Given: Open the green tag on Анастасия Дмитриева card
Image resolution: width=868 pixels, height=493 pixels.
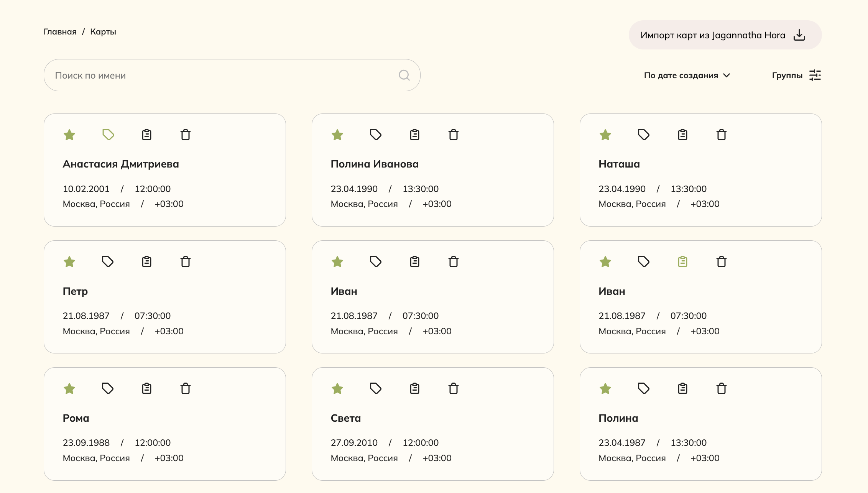Looking at the screenshot, I should (108, 135).
